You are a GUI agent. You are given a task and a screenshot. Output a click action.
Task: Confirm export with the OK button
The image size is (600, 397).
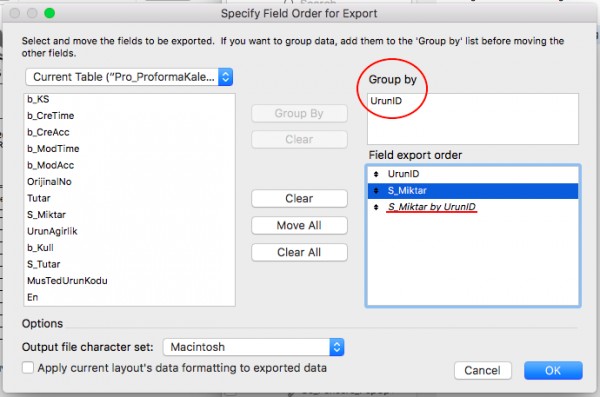point(553,370)
